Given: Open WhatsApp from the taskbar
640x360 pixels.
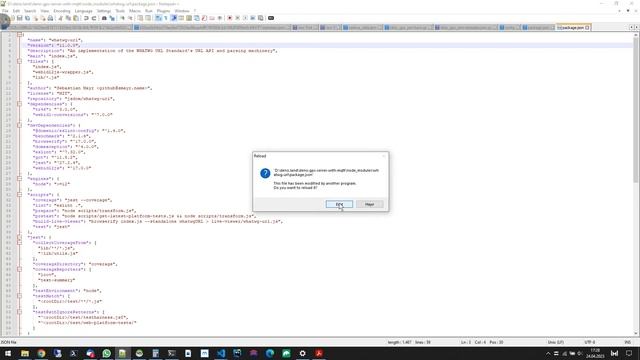Looking at the screenshot, I should click(107, 353).
